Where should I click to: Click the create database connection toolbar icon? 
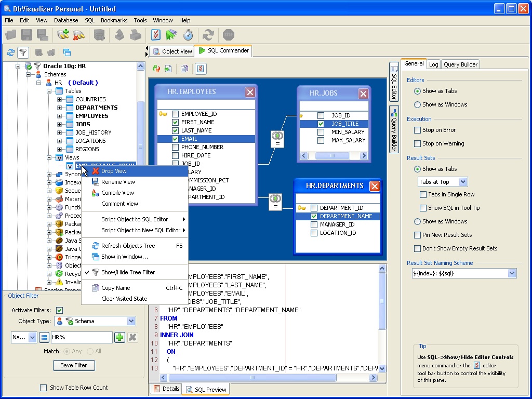pyautogui.click(x=63, y=35)
